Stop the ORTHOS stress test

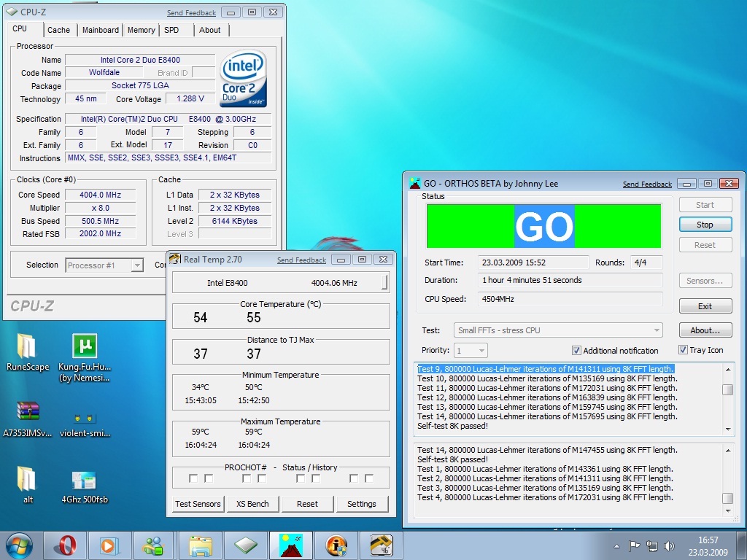click(705, 225)
